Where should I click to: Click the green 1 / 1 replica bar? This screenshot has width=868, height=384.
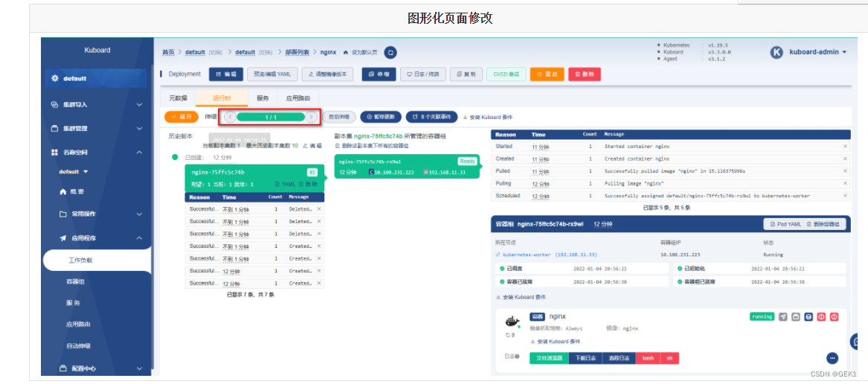271,117
